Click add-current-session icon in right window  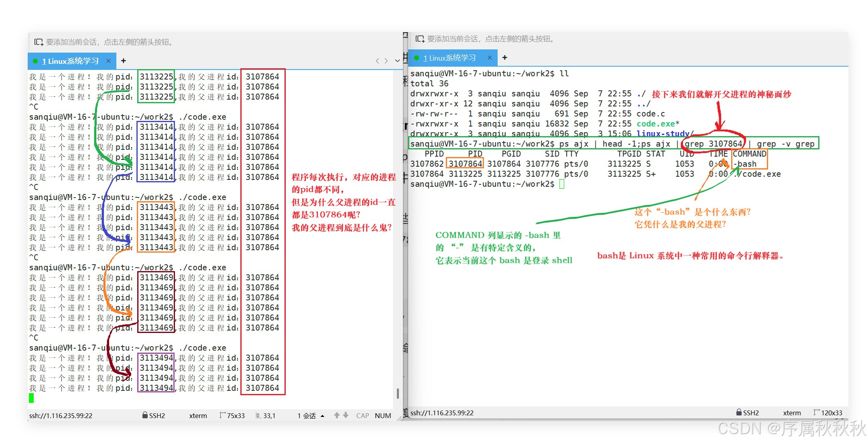[x=420, y=39]
